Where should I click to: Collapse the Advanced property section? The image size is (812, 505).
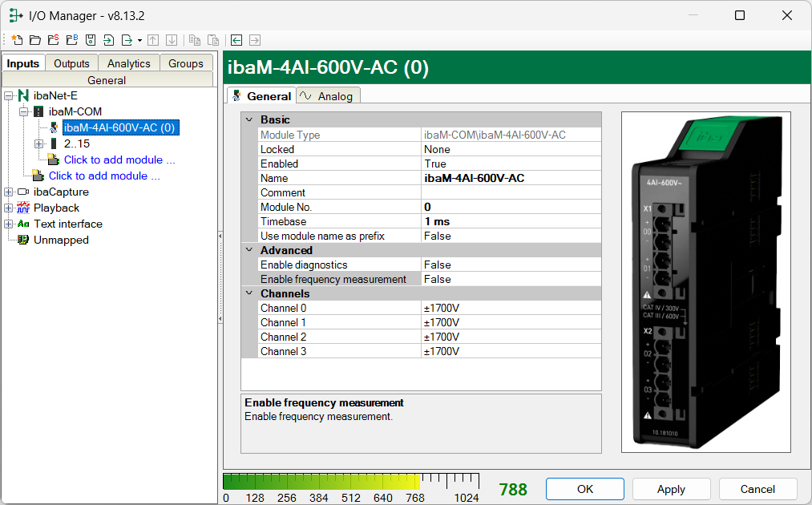pos(249,250)
